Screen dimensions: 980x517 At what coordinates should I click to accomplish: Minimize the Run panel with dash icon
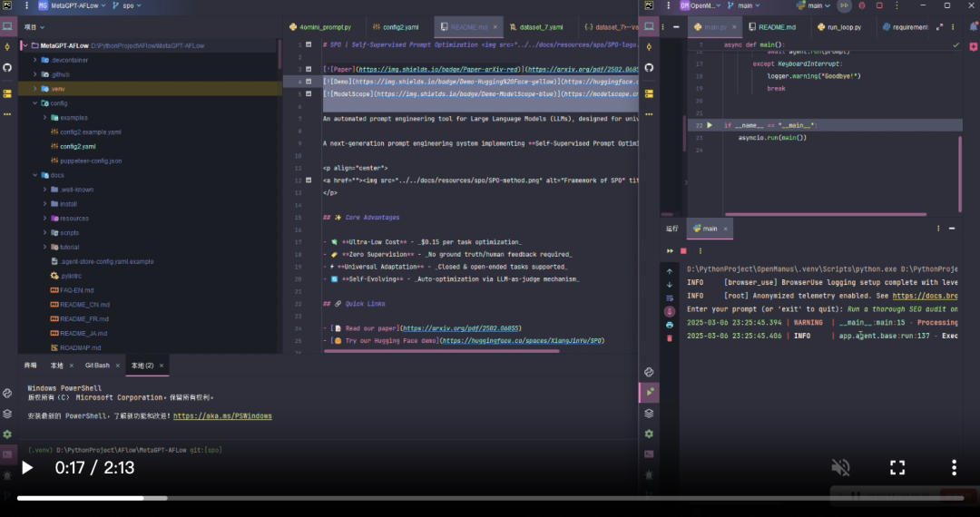tap(952, 229)
